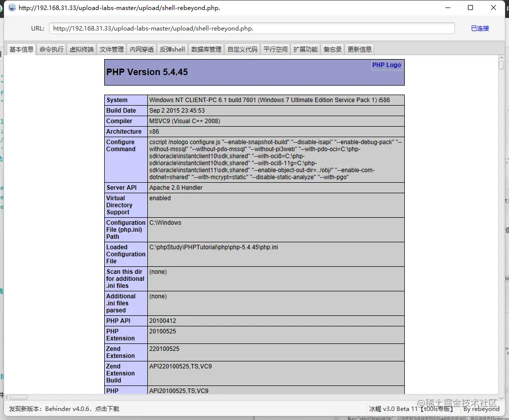Screen dimensions: 509x420
Task: Click the '冰蝎 v3.0 Beta 11' version text
Action: coord(393,408)
